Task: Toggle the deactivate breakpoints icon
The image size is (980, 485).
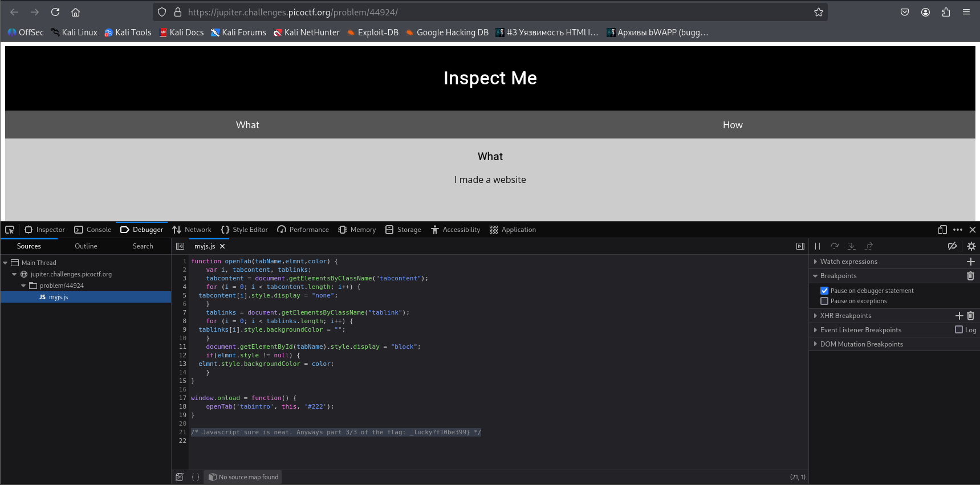Action: coord(952,246)
